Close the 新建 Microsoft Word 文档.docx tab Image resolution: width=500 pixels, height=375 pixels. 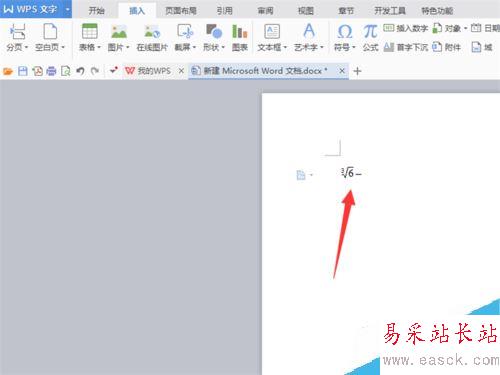(342, 71)
